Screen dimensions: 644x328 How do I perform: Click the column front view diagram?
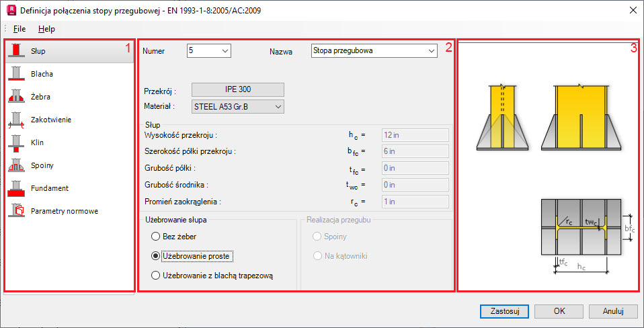tap(502, 117)
